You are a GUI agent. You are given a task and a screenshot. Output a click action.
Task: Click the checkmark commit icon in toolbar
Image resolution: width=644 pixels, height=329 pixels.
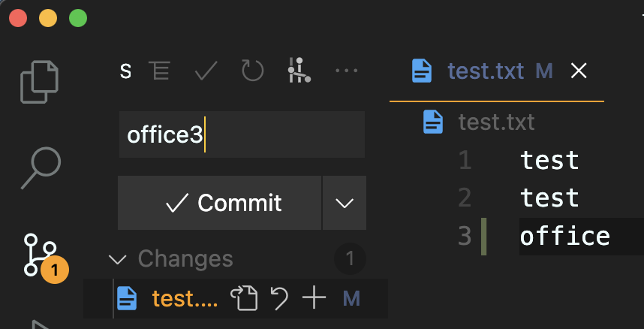click(x=206, y=71)
